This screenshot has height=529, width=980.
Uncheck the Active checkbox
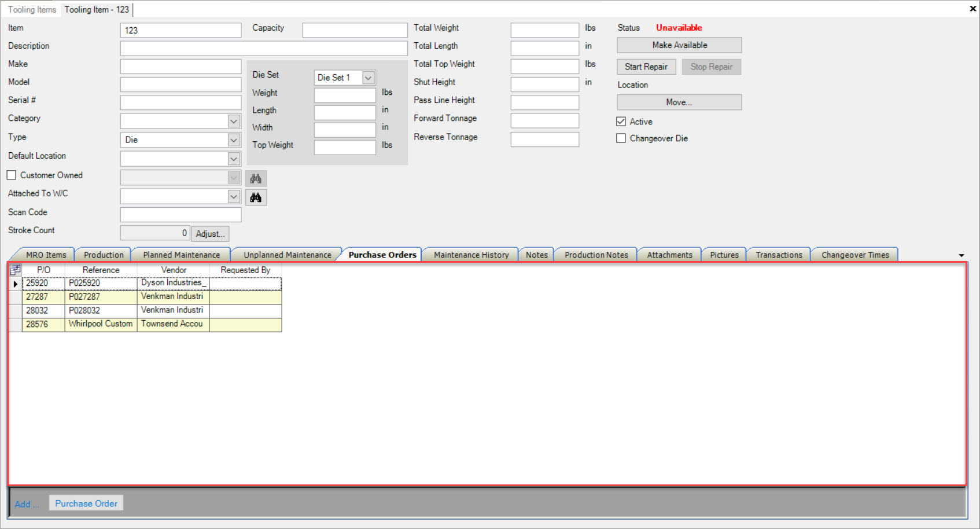(621, 122)
